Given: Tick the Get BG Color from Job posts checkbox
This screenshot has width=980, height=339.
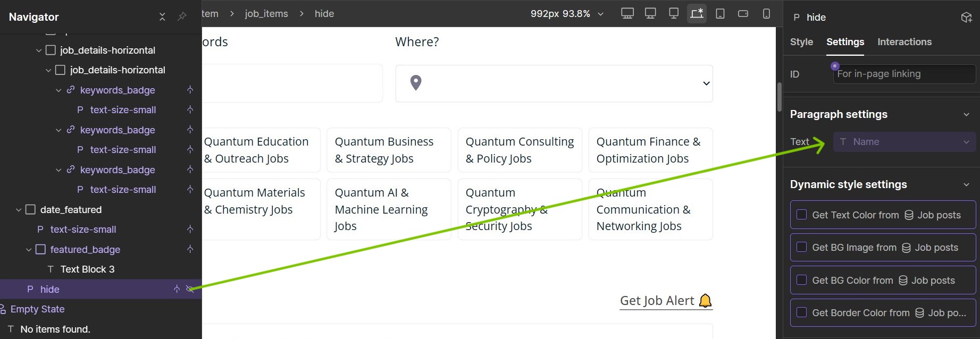Looking at the screenshot, I should pos(801,280).
